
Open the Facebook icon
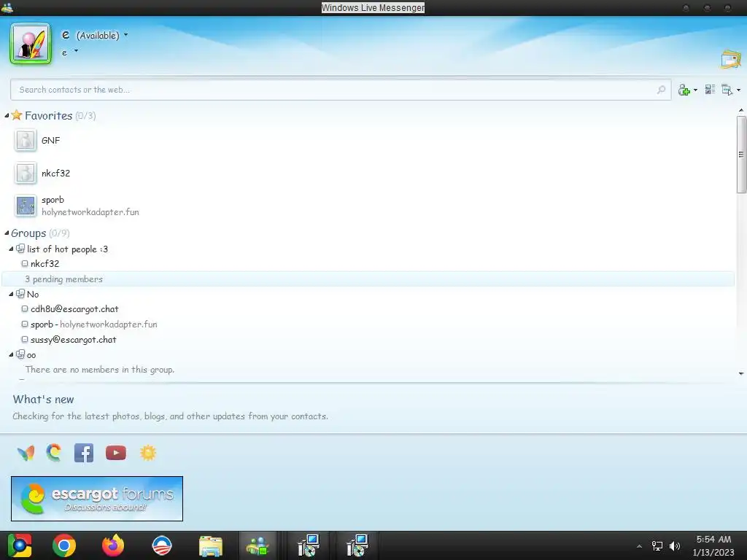tap(84, 453)
